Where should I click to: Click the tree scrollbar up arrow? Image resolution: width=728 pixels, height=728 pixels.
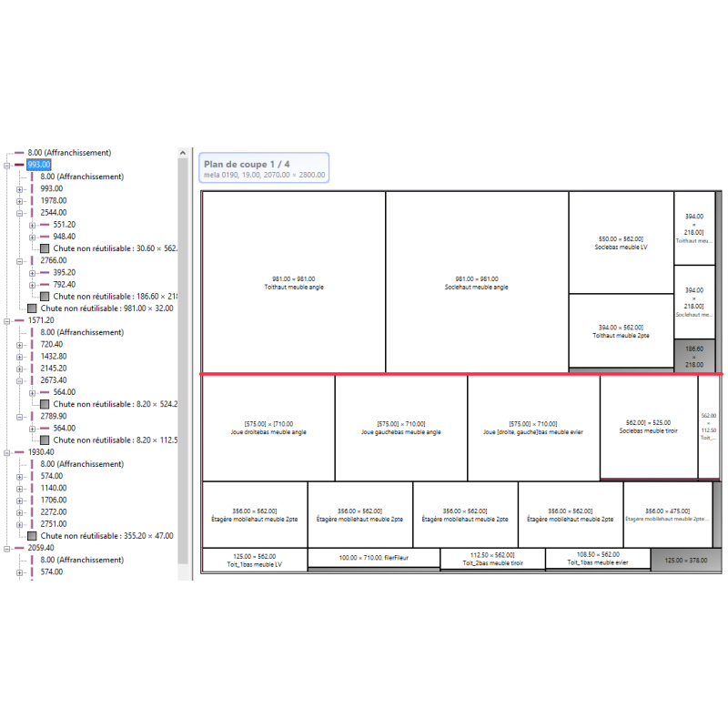click(x=183, y=152)
